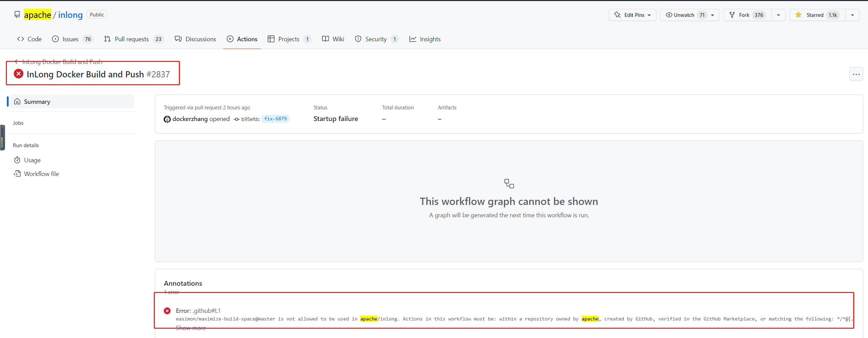Open the Pull requests tab
The height and width of the screenshot is (338, 868).
134,39
